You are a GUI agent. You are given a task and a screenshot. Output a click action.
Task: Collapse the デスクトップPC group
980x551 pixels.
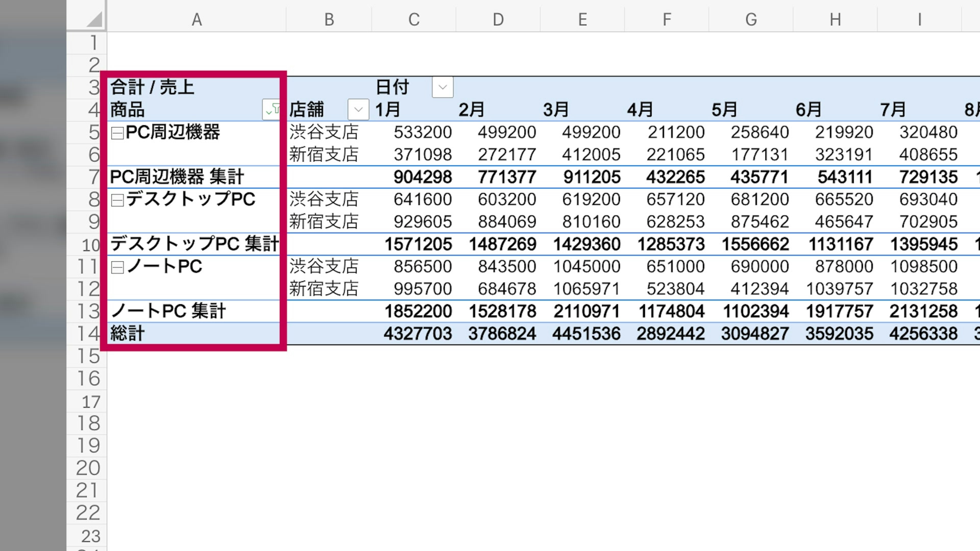(117, 200)
